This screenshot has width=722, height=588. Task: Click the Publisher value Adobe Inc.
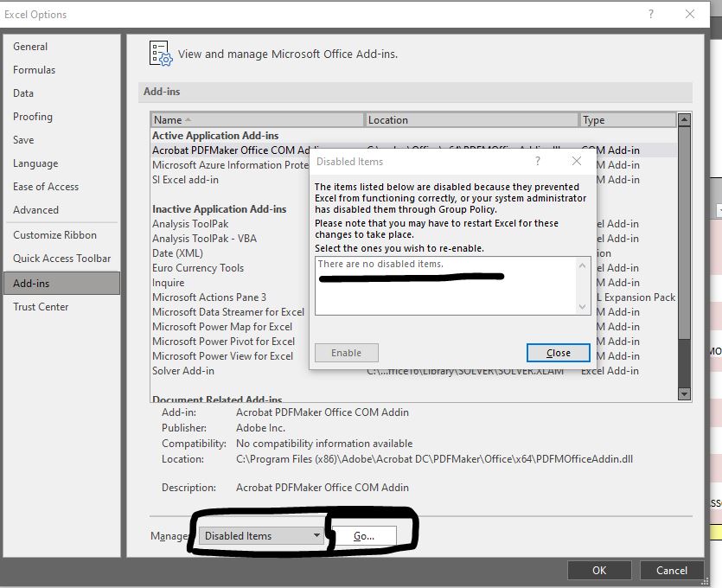[x=260, y=428]
